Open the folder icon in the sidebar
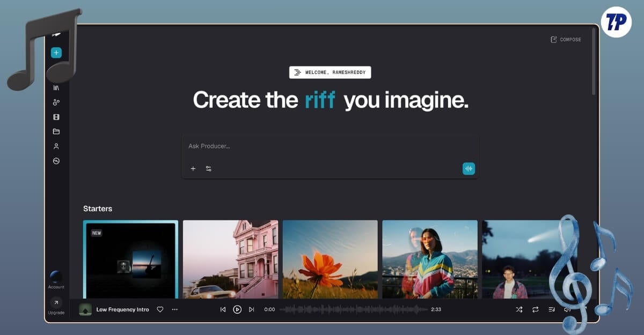Viewport: 644px width, 335px height. [56, 131]
